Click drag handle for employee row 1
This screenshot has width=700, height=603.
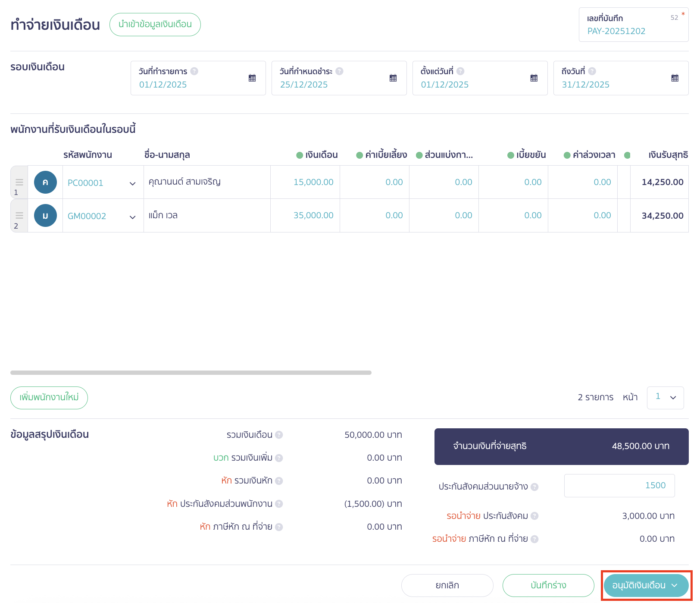19,182
